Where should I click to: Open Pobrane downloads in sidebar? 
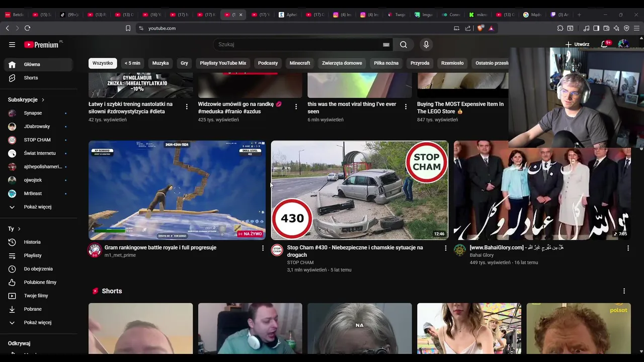coord(39,309)
